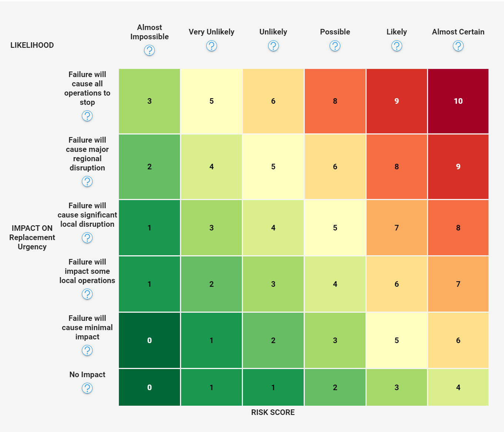Screen dimensions: 504x432
Task: Click help icon under Almost Impossible
Action: coord(149,50)
